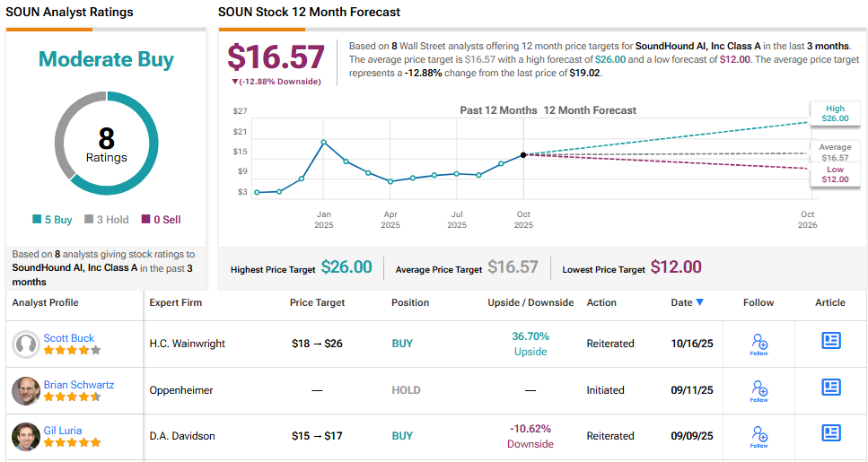Follow analyst Scott Buck
This screenshot has width=868, height=462.
758,344
